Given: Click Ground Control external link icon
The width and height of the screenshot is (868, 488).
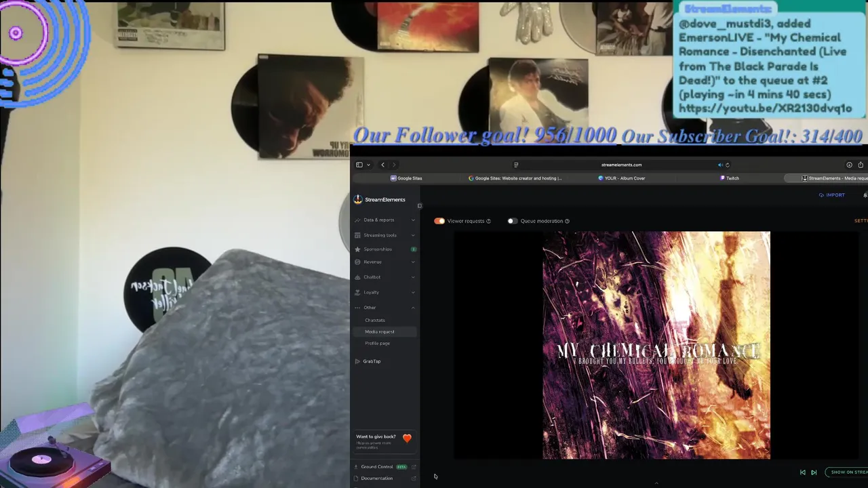Looking at the screenshot, I should click(414, 467).
